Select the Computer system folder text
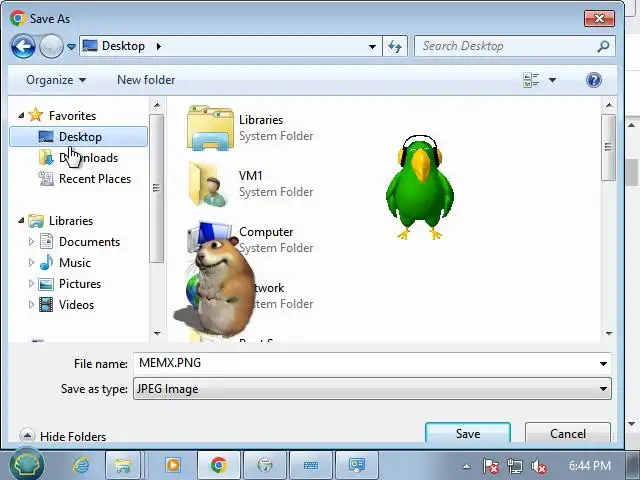Viewport: 640px width, 480px height. [x=266, y=232]
